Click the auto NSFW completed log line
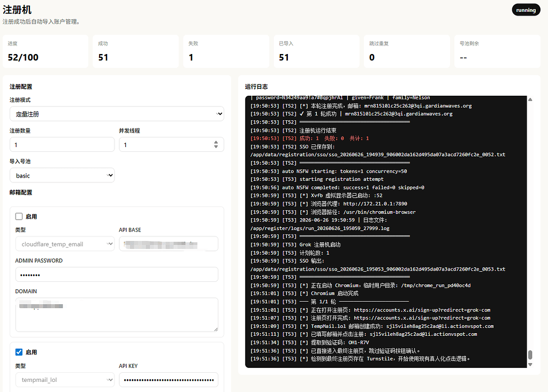Viewport: 548px width, 392px height. coord(337,187)
